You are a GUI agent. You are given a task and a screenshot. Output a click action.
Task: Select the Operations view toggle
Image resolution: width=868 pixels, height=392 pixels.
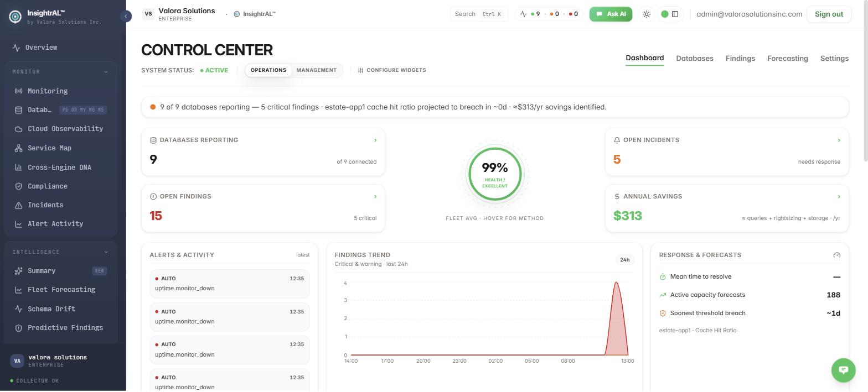tap(268, 70)
